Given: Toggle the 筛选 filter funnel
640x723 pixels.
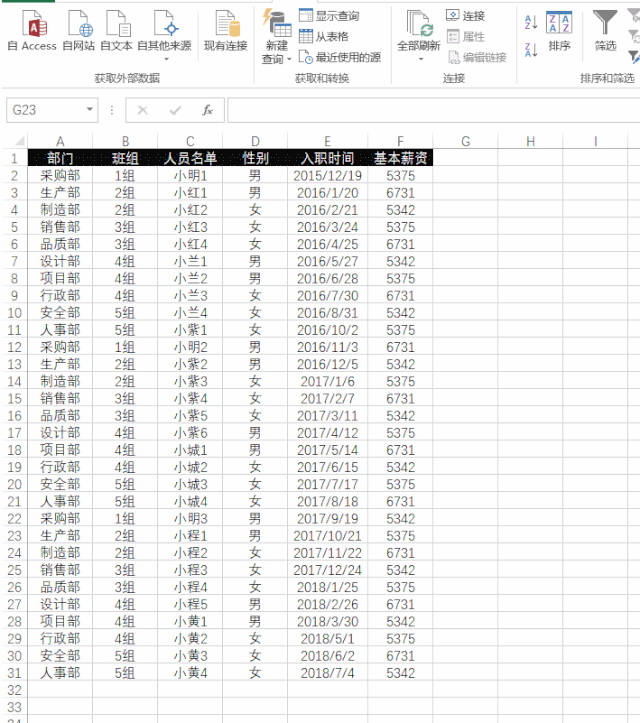Looking at the screenshot, I should tap(605, 31).
